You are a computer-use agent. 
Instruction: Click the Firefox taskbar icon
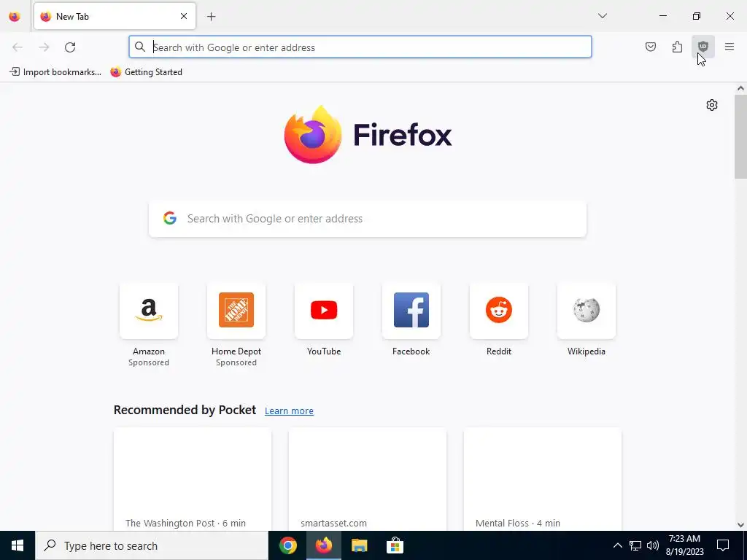(x=323, y=545)
